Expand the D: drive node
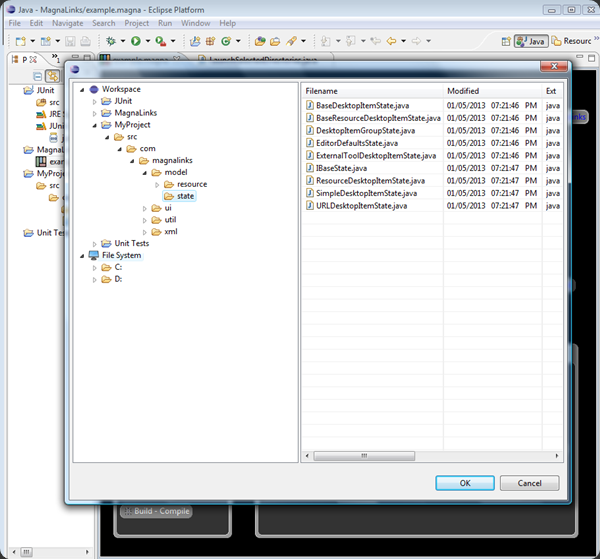The image size is (600, 559). click(x=95, y=280)
